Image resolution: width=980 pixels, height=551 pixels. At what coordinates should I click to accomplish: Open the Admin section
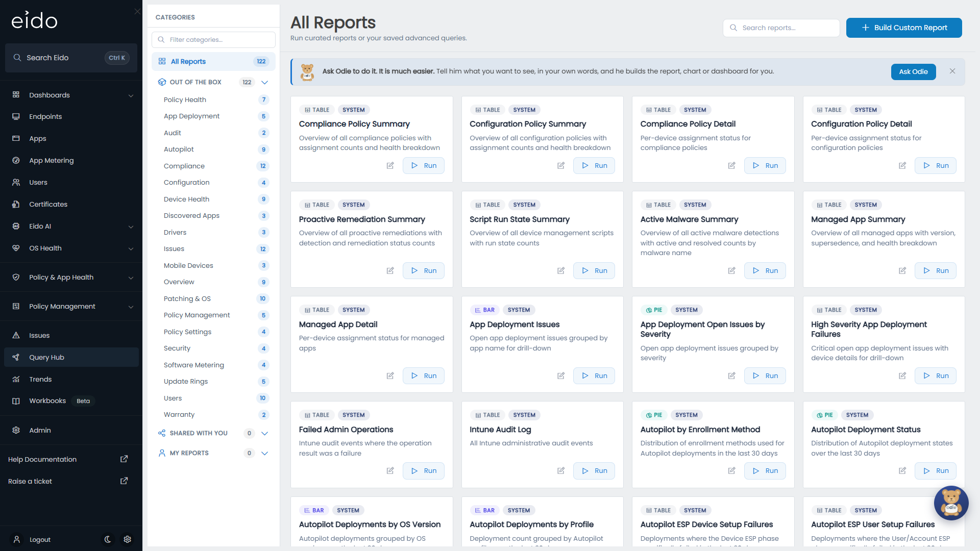tap(71, 430)
